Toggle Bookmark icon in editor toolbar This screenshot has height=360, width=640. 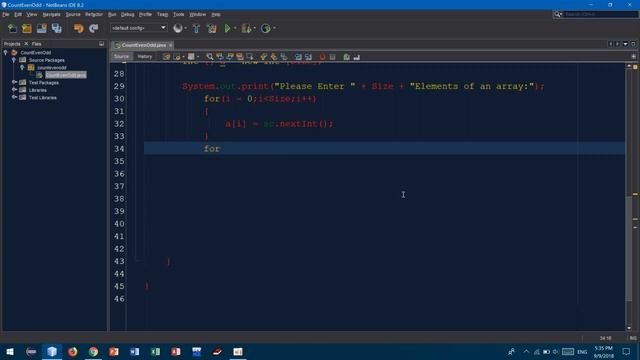click(284, 57)
